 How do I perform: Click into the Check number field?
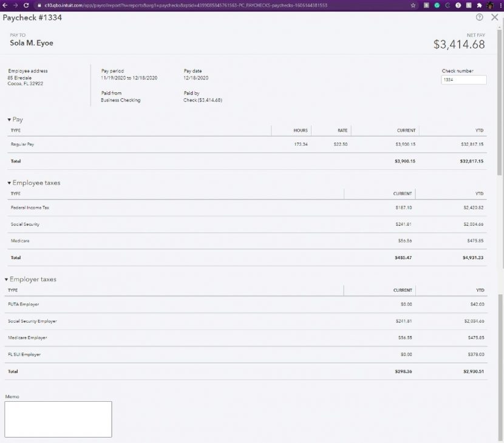pos(463,79)
